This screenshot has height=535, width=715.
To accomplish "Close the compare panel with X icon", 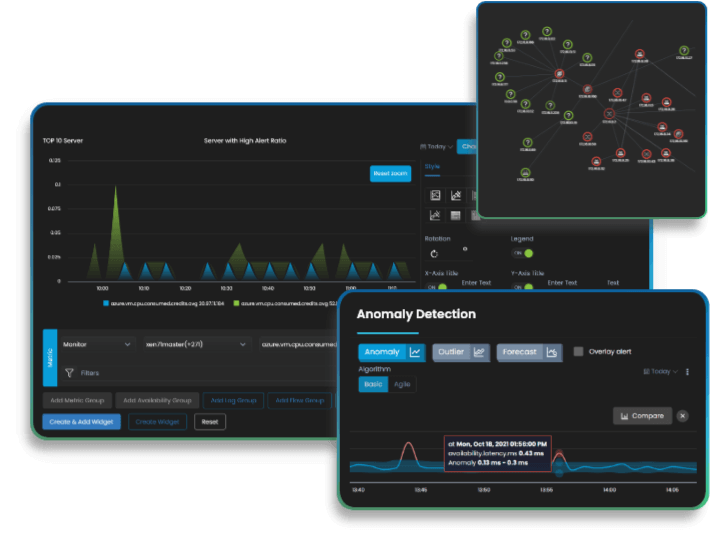I will (682, 415).
